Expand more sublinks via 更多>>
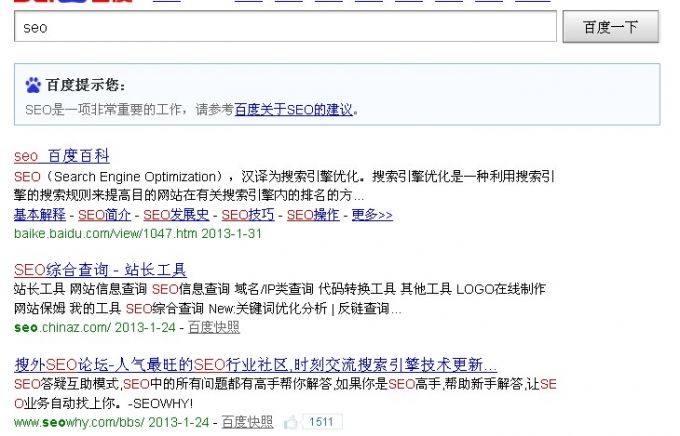 (372, 215)
